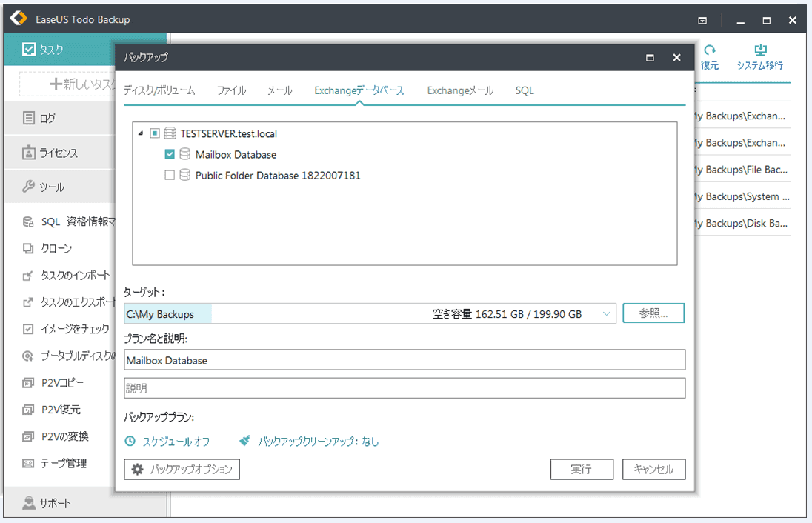
Task: Click the C:\My Backups target field
Action: tap(370, 314)
